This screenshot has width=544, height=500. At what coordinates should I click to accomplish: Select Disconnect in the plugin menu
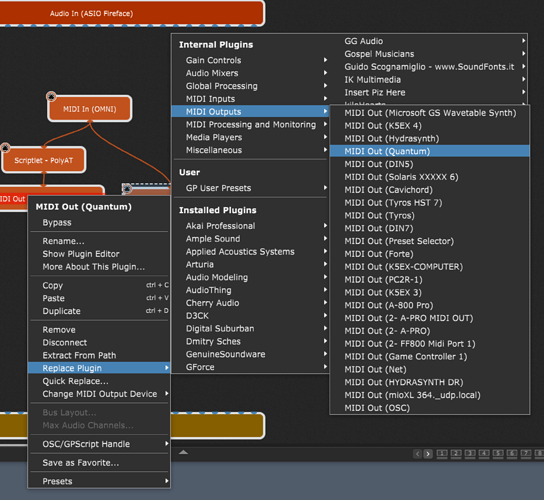(x=99, y=342)
